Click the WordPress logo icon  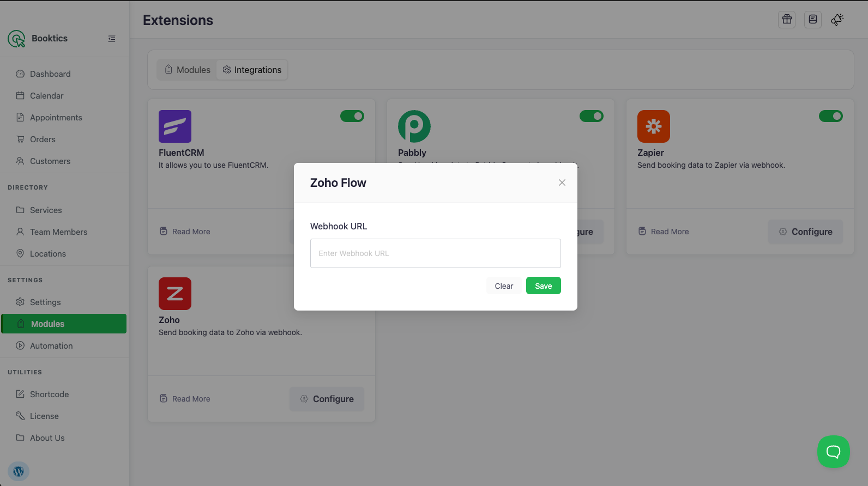pyautogui.click(x=19, y=471)
